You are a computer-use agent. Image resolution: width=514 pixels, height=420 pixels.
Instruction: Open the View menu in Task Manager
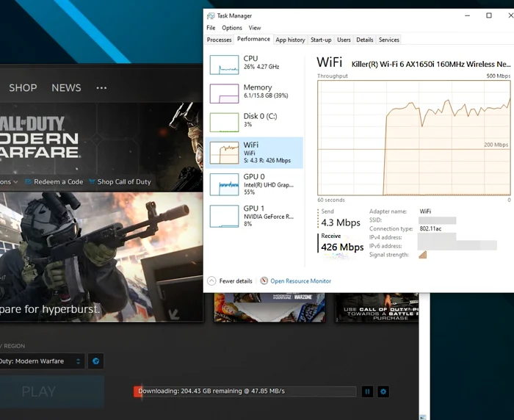point(254,28)
